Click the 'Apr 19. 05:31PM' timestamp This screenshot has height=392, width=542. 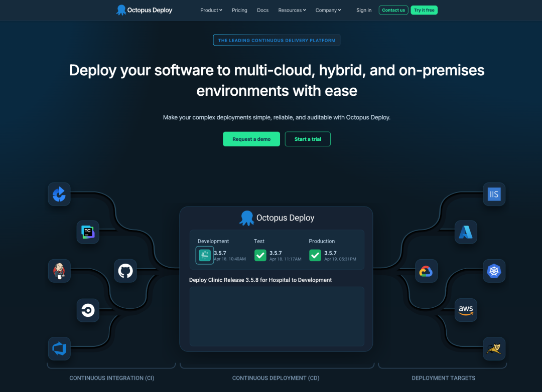340,259
